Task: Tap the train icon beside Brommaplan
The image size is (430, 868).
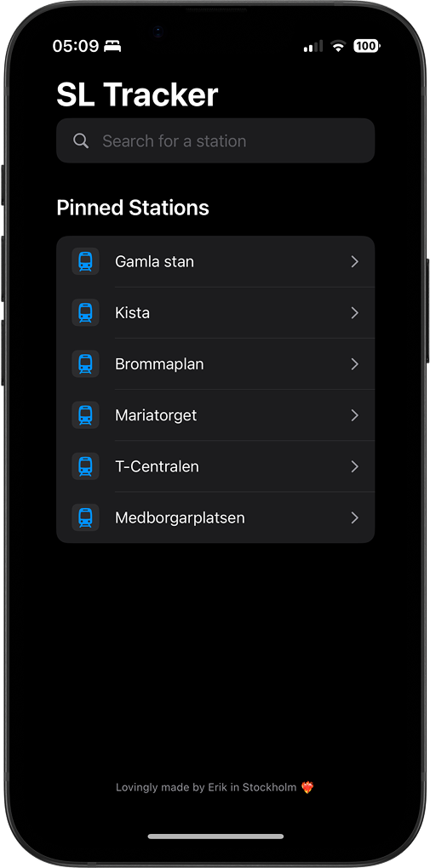Action: [85, 363]
